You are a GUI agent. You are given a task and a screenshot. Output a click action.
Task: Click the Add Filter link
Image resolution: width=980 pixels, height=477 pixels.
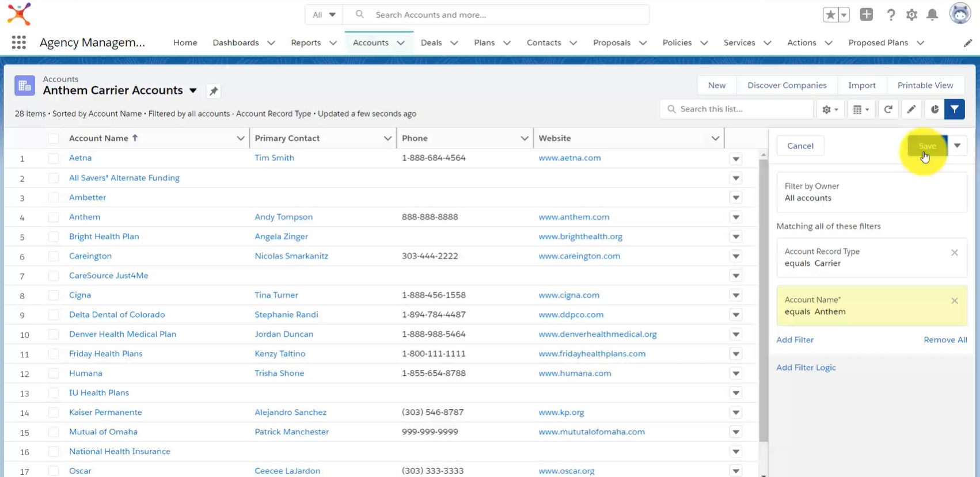[795, 339]
